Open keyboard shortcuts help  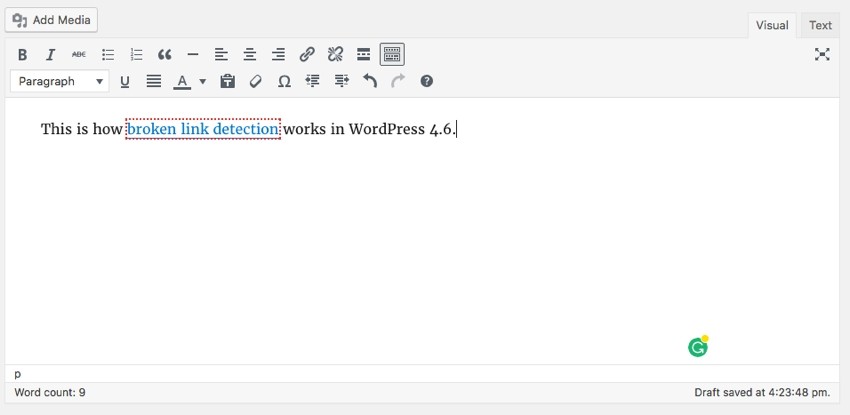tap(427, 81)
